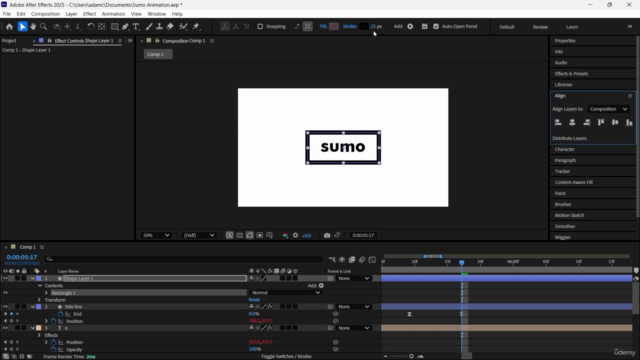Select the Brush tool
The image size is (640, 360).
[x=149, y=27]
